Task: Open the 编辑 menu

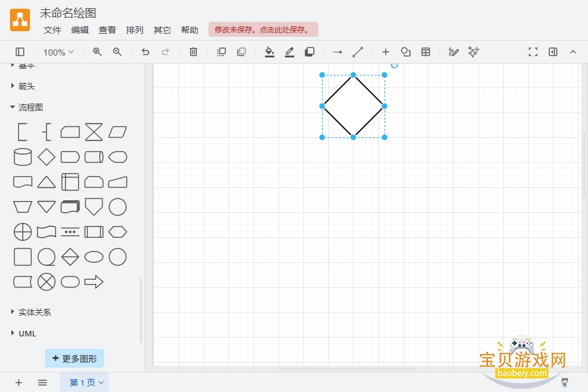Action: [x=80, y=30]
